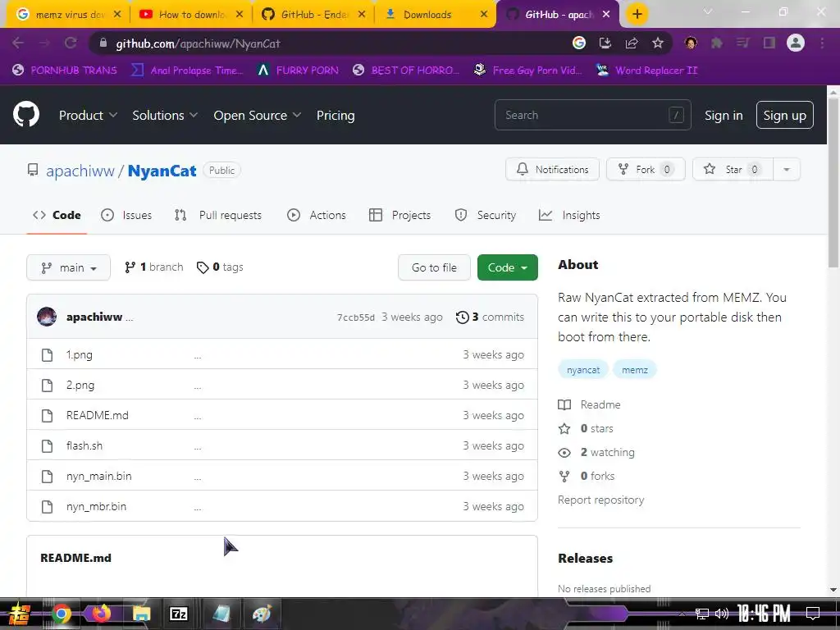Image resolution: width=840 pixels, height=630 pixels.
Task: Click the apachiww commit avatar
Action: pyautogui.click(x=47, y=317)
